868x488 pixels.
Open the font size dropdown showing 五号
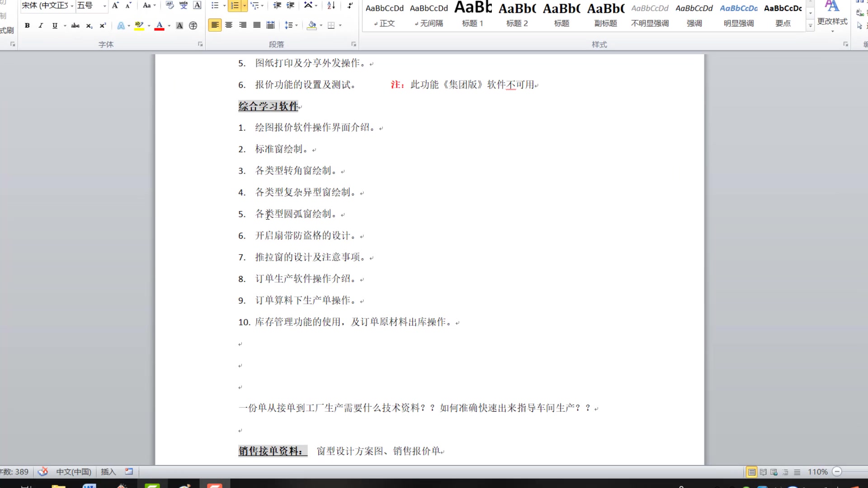[x=104, y=5]
